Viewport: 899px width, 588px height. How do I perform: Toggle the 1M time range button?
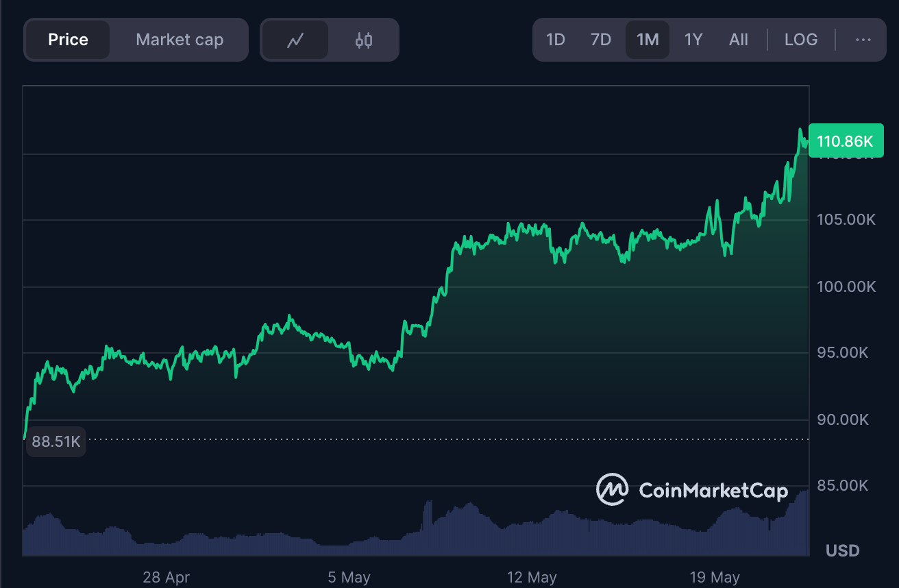pyautogui.click(x=647, y=39)
